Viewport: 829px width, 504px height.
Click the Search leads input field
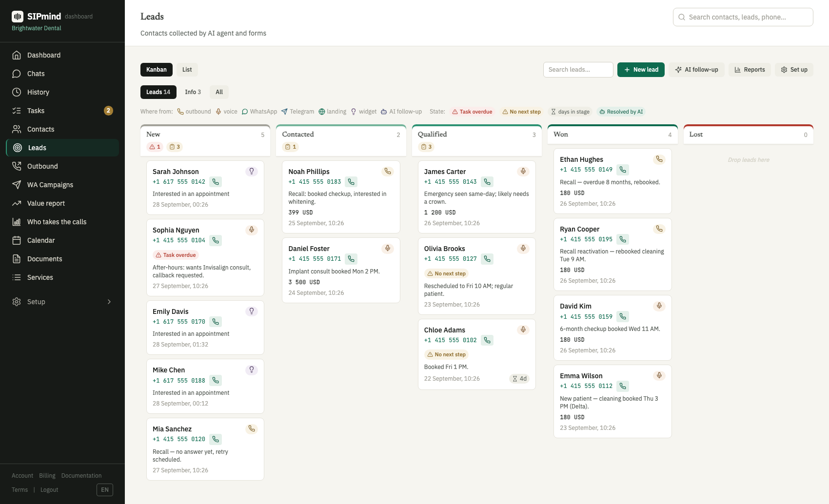[578, 70]
